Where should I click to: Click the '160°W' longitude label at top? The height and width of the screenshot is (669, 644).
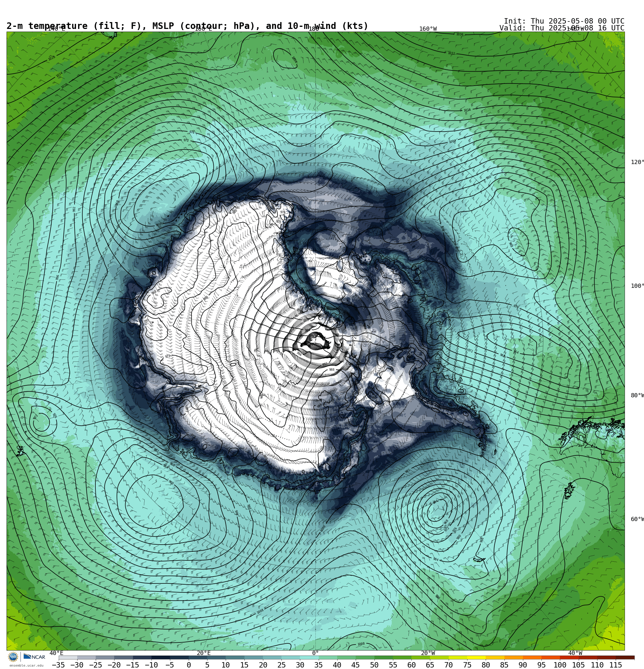point(428,29)
